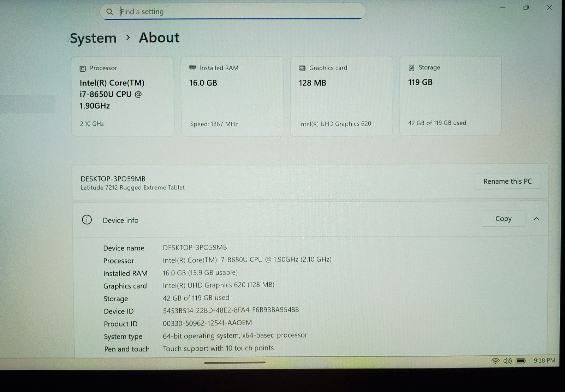Click 42 GB of 119 GB used card text

point(437,123)
